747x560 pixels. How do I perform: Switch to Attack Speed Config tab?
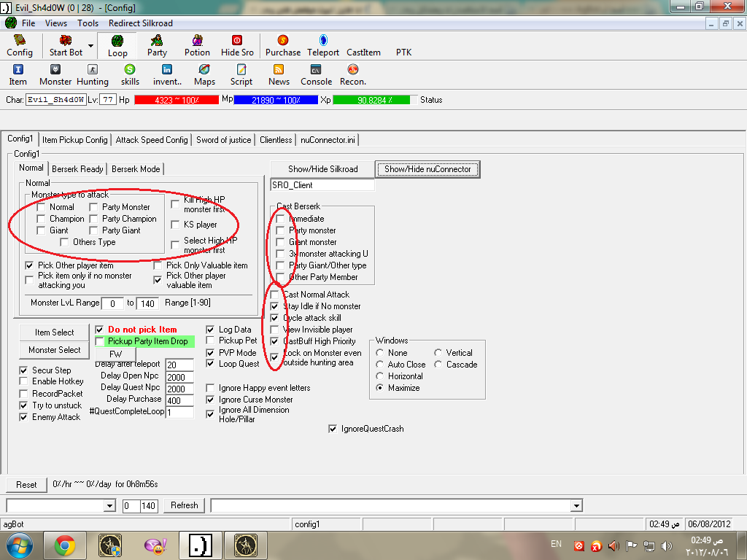[152, 140]
